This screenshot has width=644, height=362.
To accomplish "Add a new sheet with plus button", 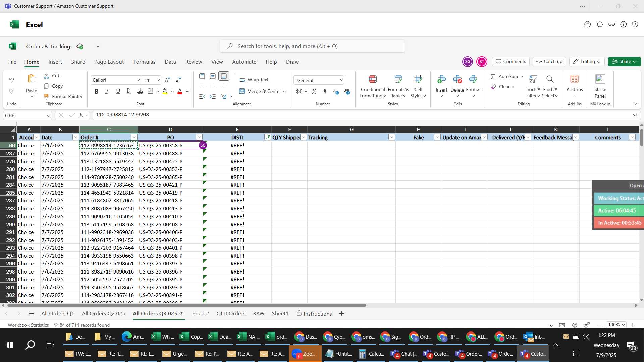I will tap(341, 313).
